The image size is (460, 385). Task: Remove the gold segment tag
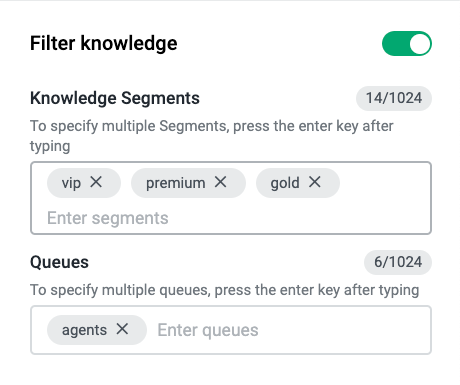tap(314, 182)
